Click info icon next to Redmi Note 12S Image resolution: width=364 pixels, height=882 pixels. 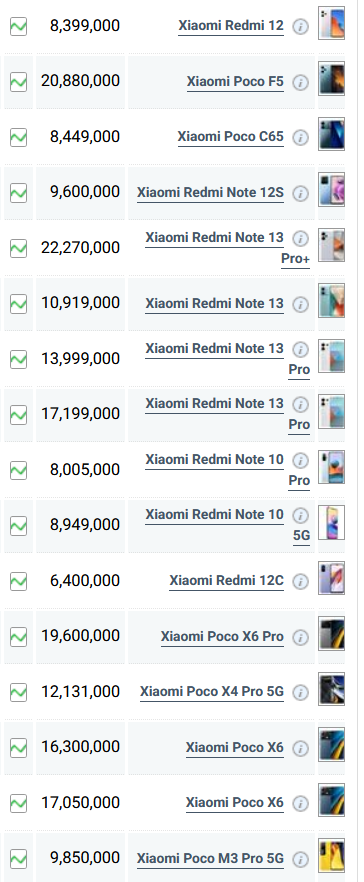click(x=301, y=193)
